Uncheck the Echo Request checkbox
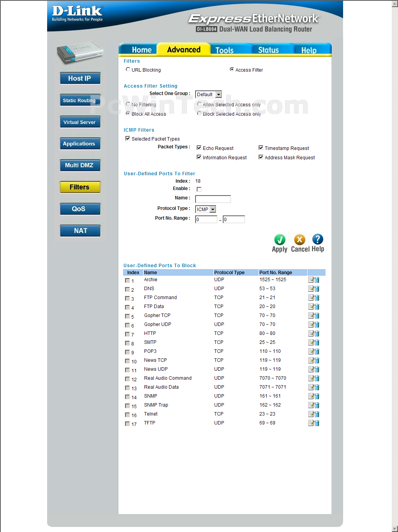398x532 pixels. click(199, 148)
